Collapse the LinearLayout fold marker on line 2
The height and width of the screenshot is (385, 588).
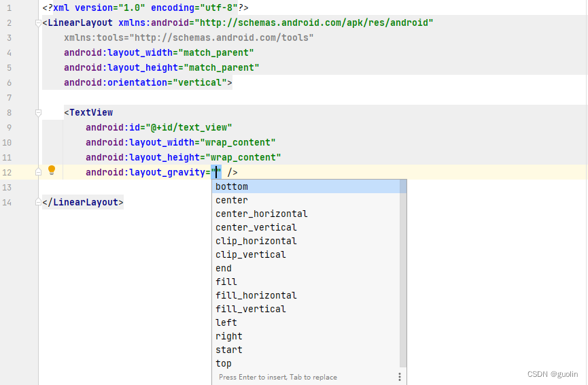coord(38,23)
